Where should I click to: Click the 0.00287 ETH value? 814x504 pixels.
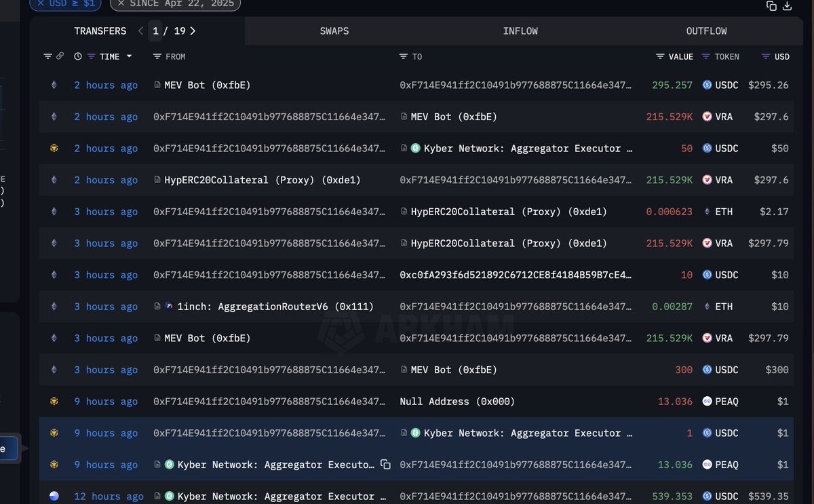click(x=672, y=307)
